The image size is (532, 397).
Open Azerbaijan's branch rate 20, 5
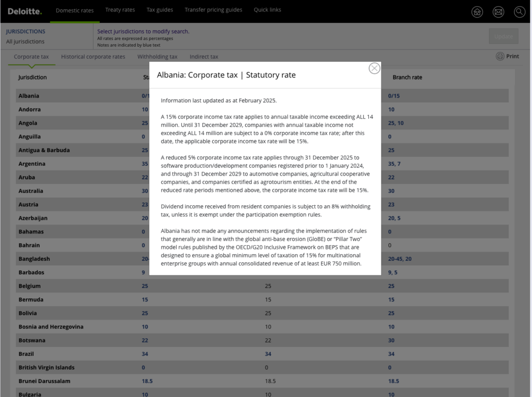(394, 218)
